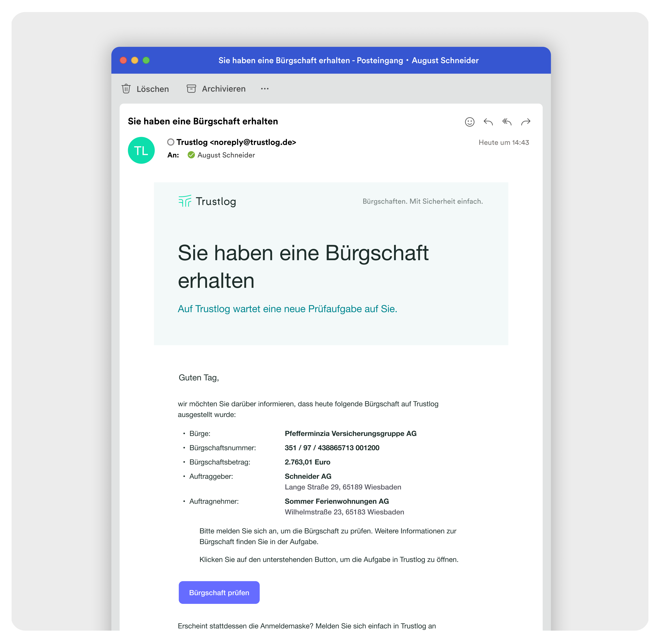Click the email subject line heading

[x=203, y=121]
